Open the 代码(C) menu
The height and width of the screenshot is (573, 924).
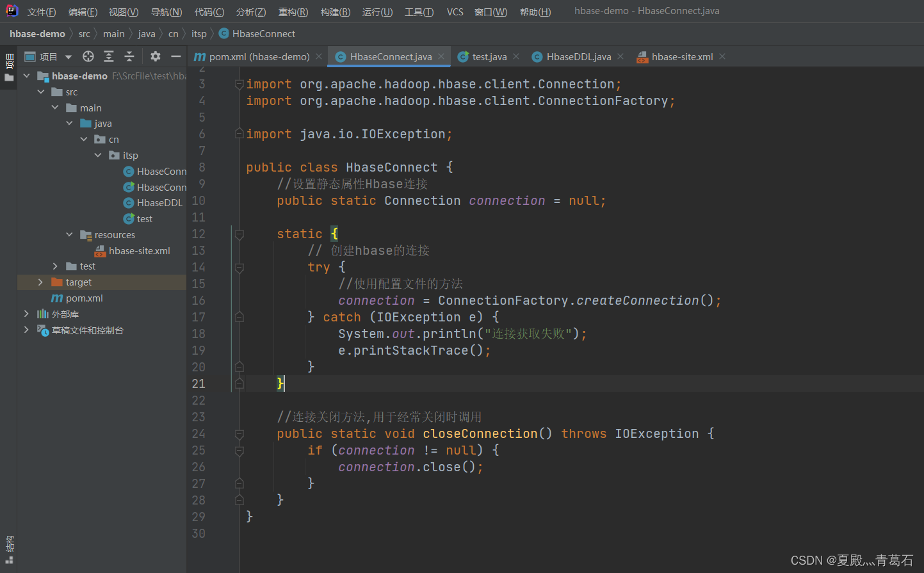pyautogui.click(x=209, y=12)
